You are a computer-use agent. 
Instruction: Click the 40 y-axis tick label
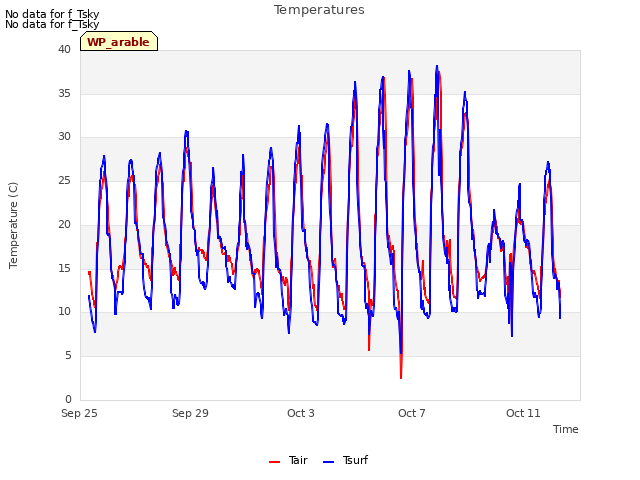coord(64,49)
